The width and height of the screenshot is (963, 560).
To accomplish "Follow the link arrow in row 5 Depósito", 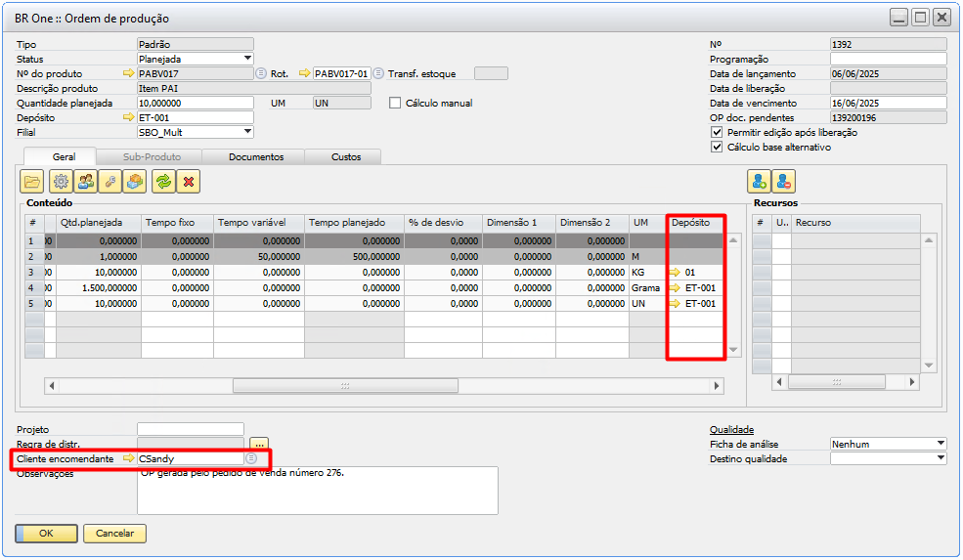I will click(x=675, y=303).
